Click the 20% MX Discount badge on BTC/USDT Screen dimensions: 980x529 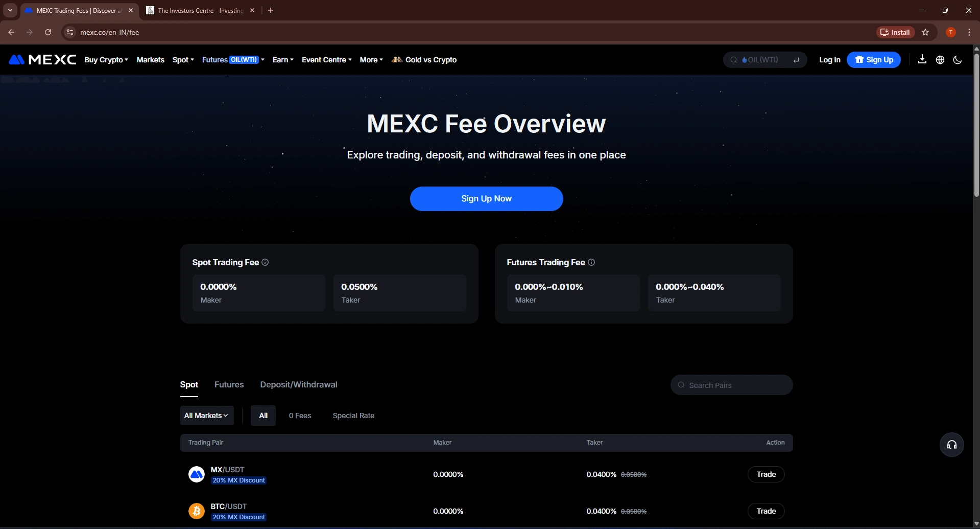pos(238,517)
